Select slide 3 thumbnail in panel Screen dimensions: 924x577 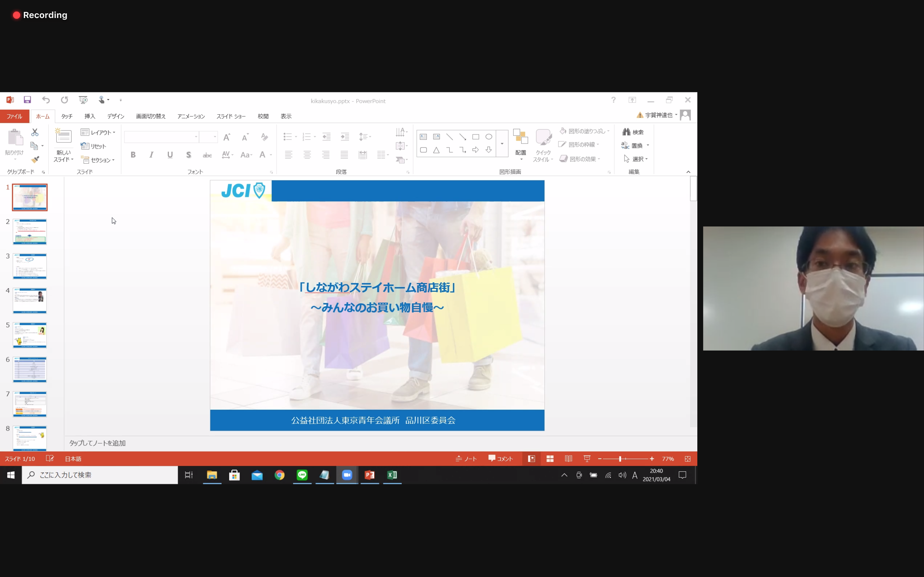pos(30,266)
